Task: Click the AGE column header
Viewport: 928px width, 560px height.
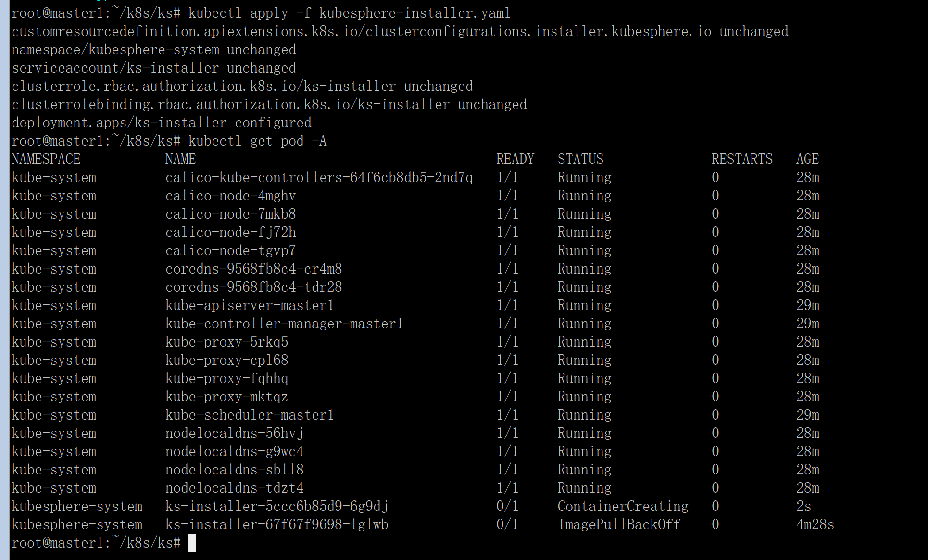Action: pyautogui.click(x=808, y=159)
